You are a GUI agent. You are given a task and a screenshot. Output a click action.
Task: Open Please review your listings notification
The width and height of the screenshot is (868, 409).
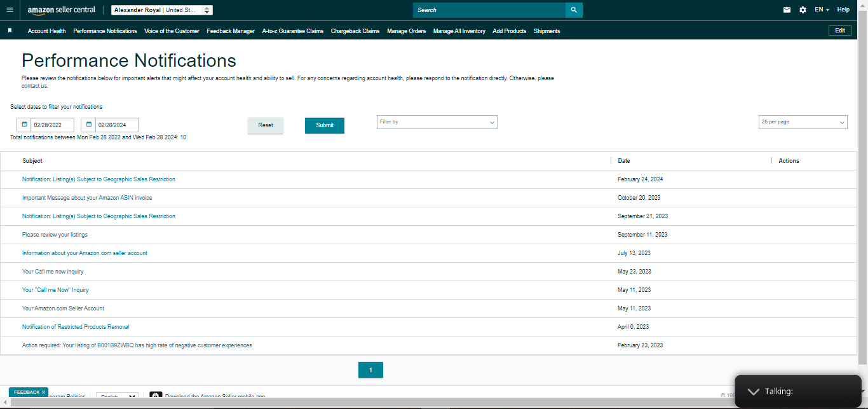tap(55, 235)
